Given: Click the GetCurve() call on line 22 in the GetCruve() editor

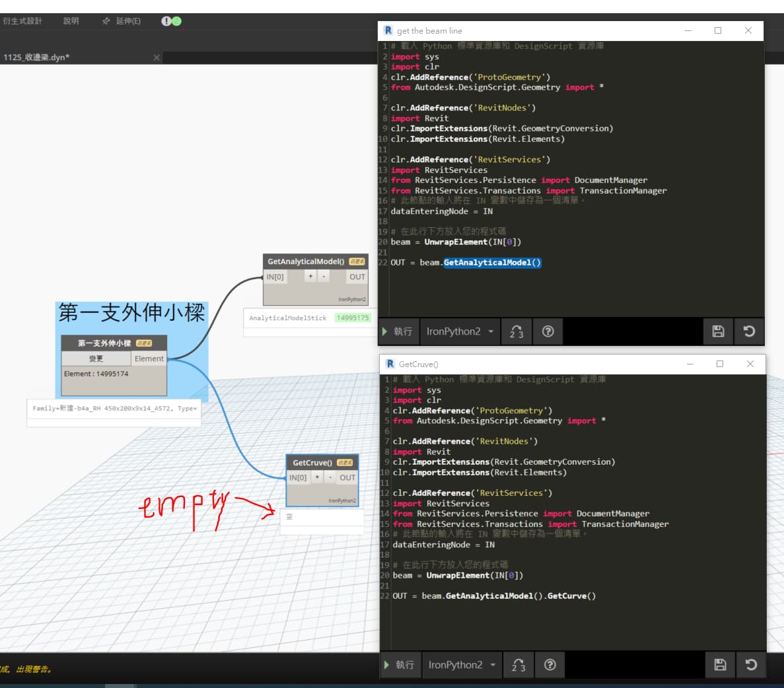Looking at the screenshot, I should [x=571, y=596].
